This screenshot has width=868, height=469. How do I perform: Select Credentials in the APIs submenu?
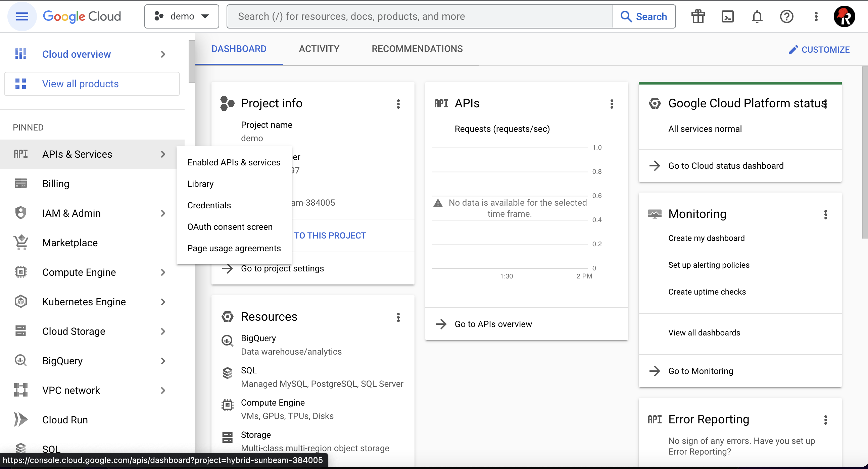tap(234, 205)
